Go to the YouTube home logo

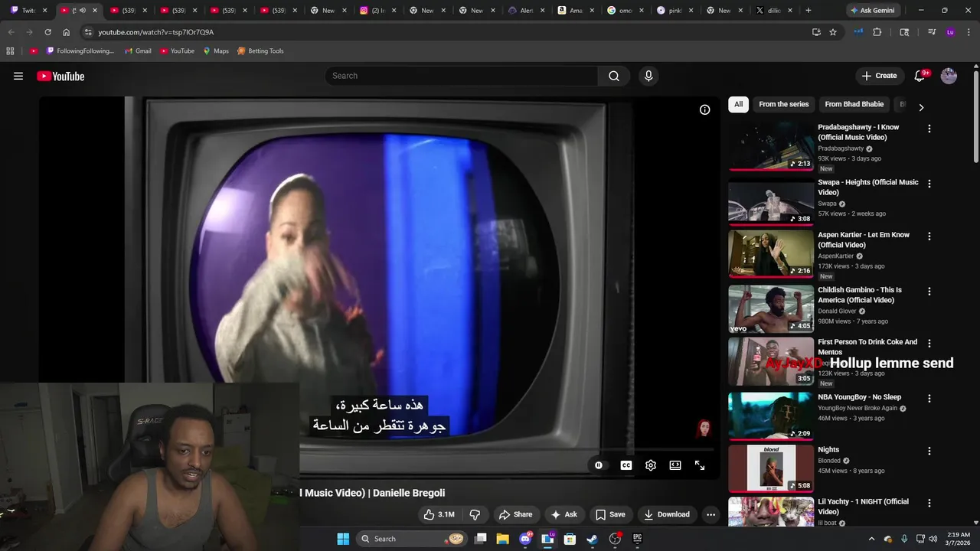coord(60,76)
